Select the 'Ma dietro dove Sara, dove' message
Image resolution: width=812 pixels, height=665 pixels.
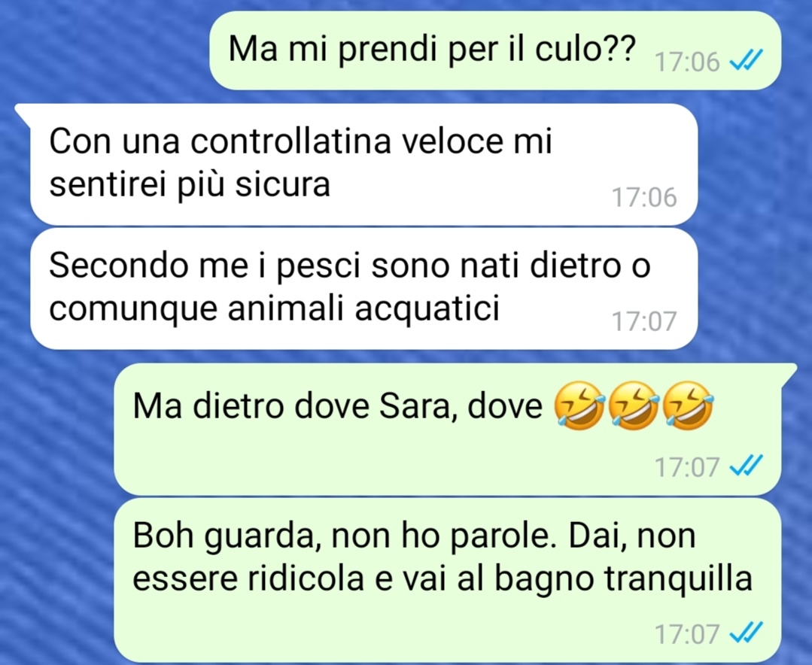(x=448, y=429)
